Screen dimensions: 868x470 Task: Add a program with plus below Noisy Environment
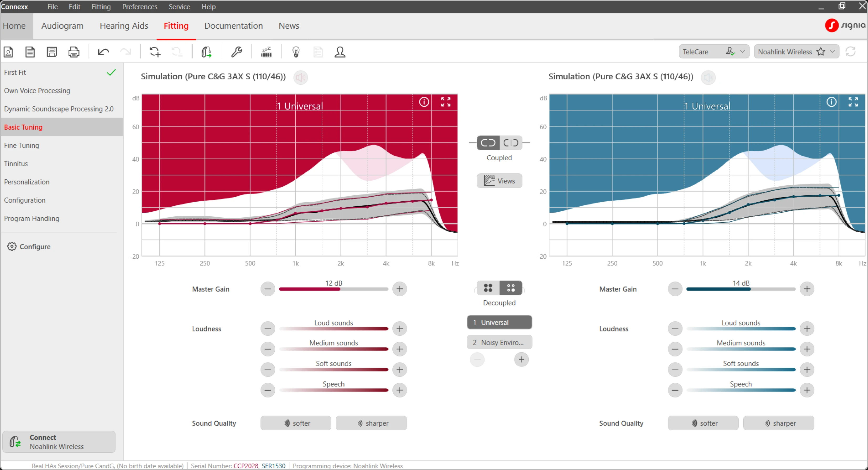coord(522,360)
